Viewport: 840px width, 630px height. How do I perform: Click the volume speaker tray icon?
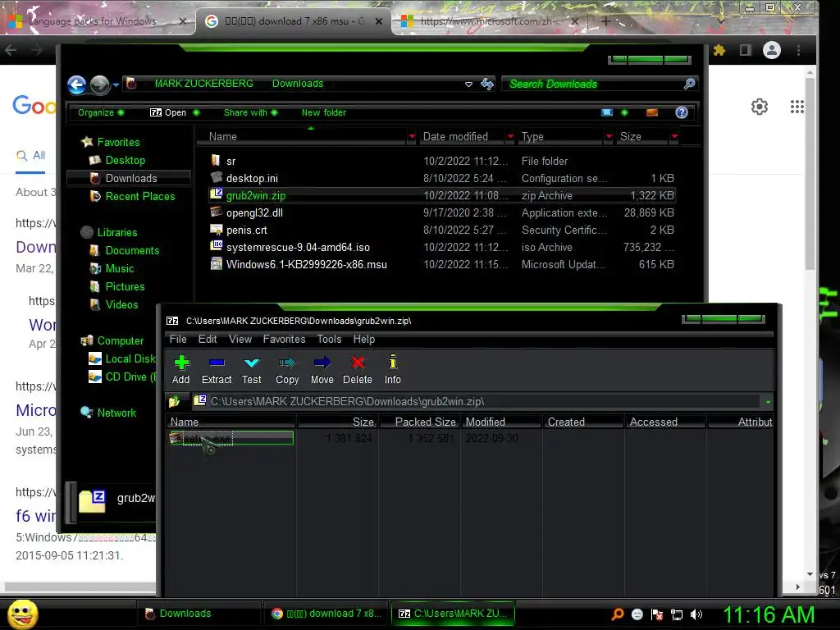pos(696,614)
